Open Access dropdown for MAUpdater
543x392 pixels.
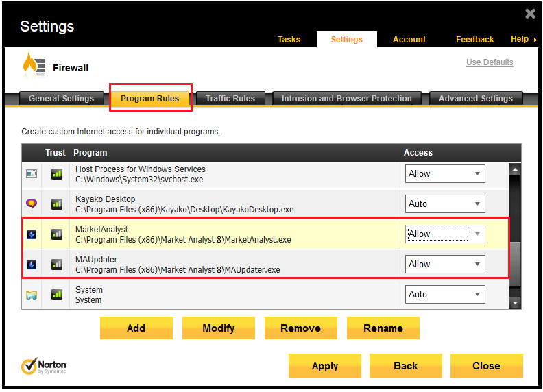coord(445,265)
